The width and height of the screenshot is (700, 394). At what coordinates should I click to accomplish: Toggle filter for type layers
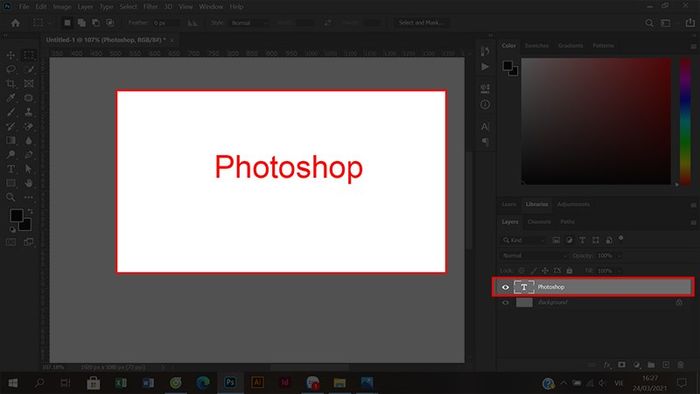[x=582, y=240]
